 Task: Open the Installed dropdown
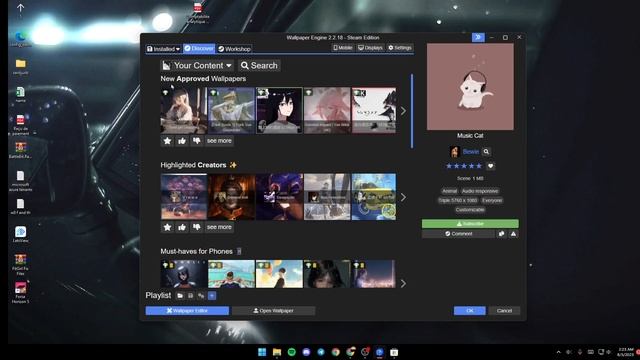[163, 49]
